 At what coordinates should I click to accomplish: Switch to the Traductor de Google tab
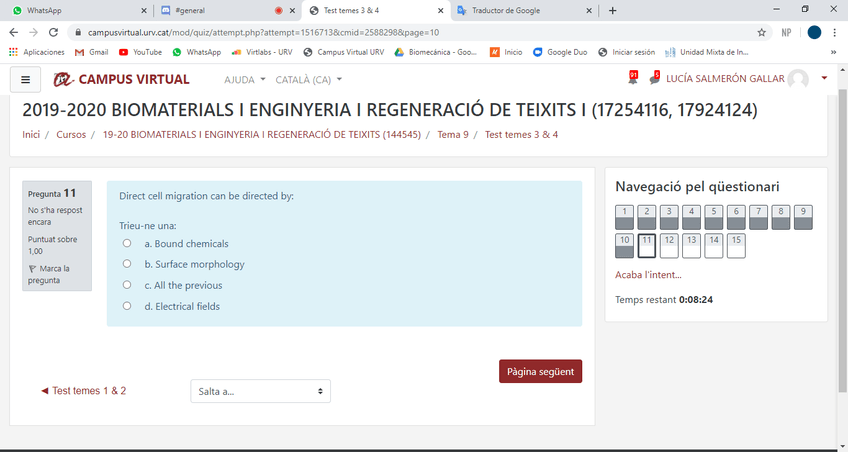point(522,10)
